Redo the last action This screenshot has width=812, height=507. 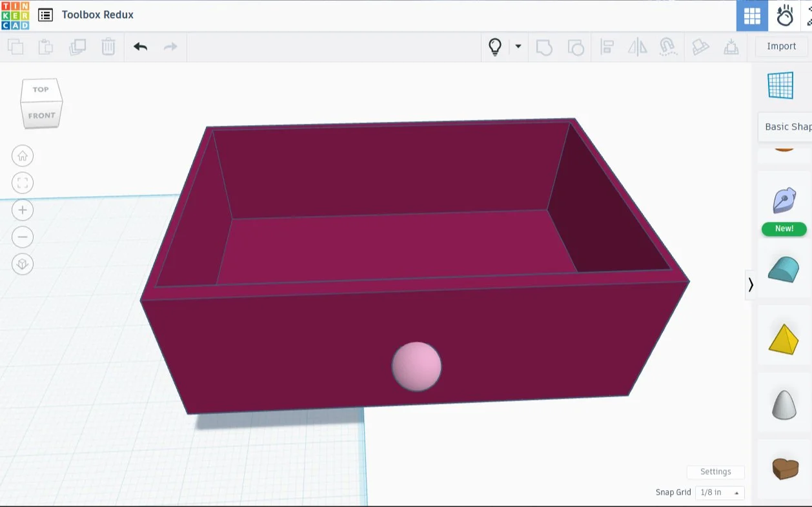pos(170,46)
